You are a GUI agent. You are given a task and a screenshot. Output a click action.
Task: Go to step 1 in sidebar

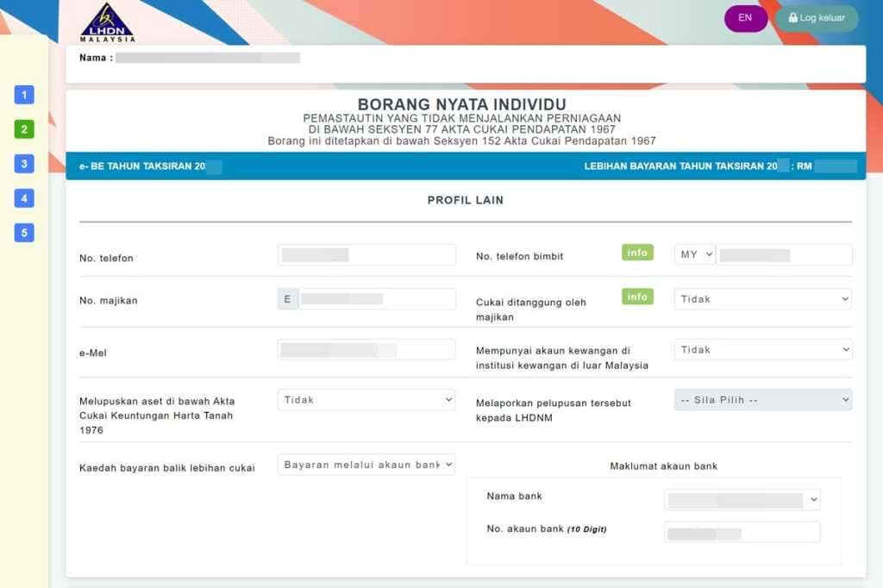(x=24, y=95)
